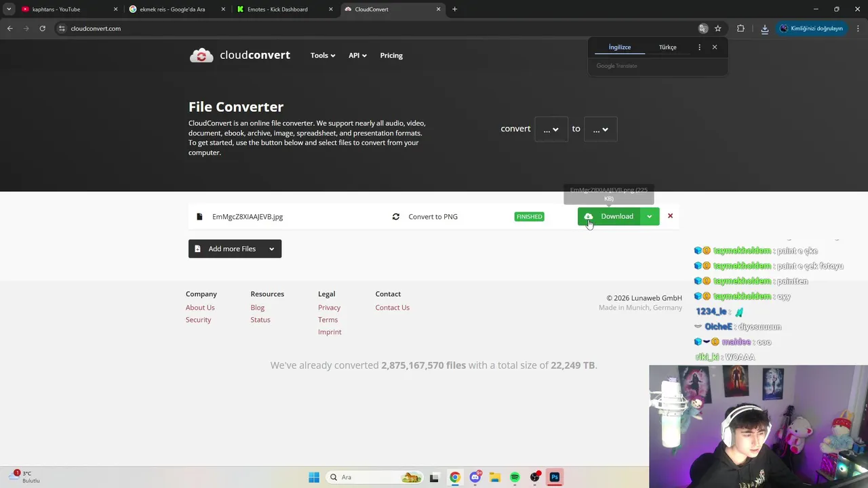The image size is (868, 488).
Task: Open Photoshop from the taskbar
Action: tap(555, 477)
